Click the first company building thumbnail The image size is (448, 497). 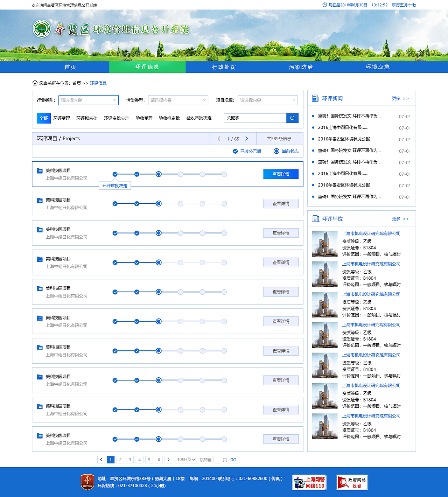point(325,244)
